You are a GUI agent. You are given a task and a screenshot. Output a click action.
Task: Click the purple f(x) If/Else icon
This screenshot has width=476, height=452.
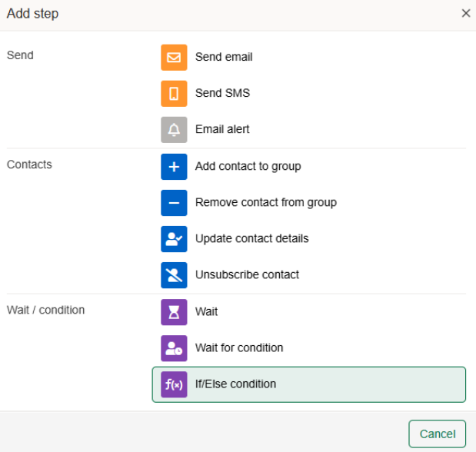click(174, 384)
